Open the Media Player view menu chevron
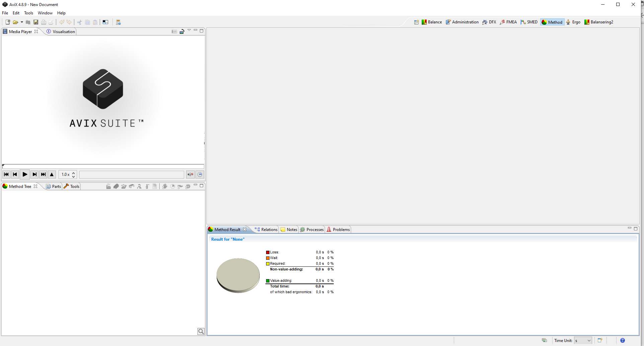This screenshot has height=346, width=644. tap(189, 29)
